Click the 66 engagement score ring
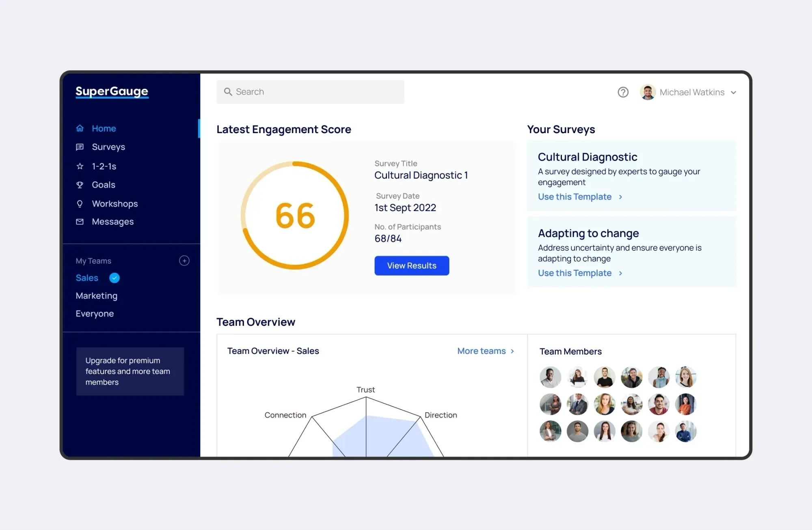 [295, 215]
